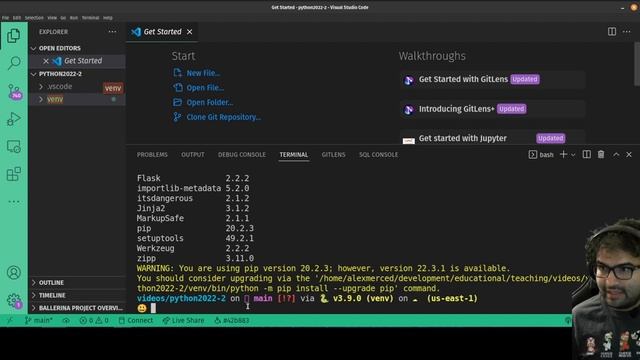Open the Extensions view icon
Image resolution: width=640 pixels, height=360 pixels.
(13, 174)
